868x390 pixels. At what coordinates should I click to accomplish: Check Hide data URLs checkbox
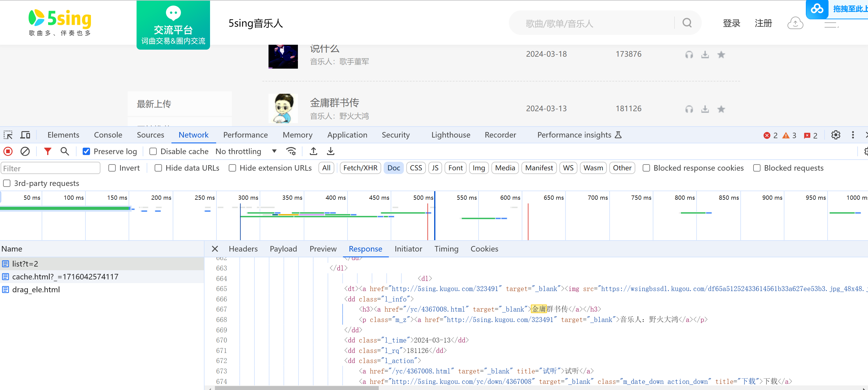click(158, 168)
